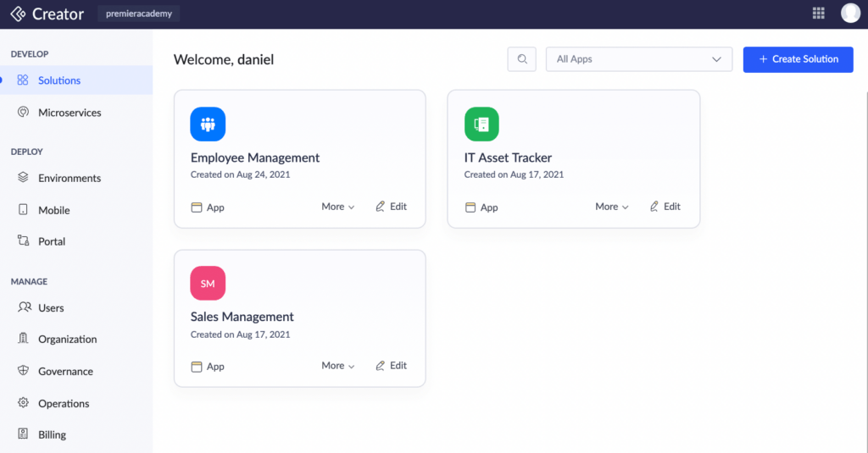The width and height of the screenshot is (868, 453).
Task: Go to Environments section
Action: (x=69, y=179)
